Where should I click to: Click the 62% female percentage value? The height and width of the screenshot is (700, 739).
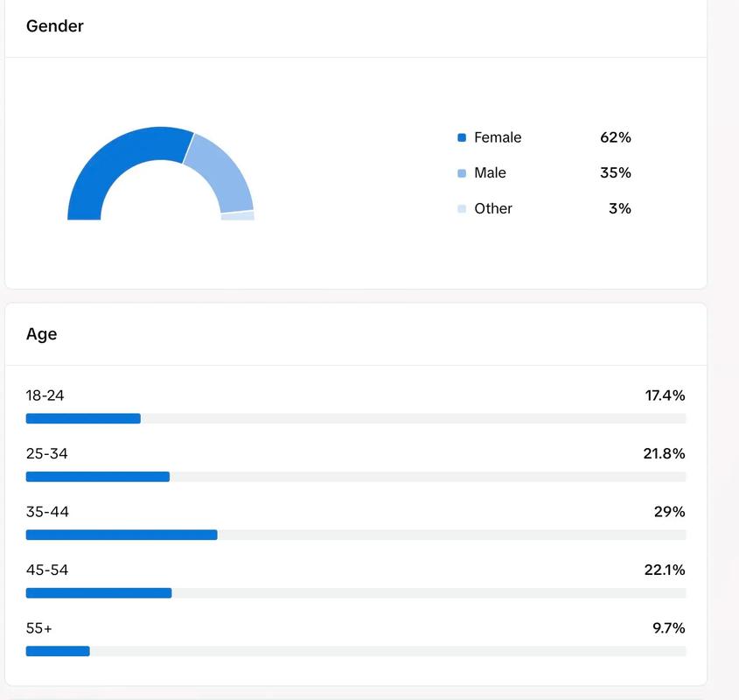click(x=615, y=137)
